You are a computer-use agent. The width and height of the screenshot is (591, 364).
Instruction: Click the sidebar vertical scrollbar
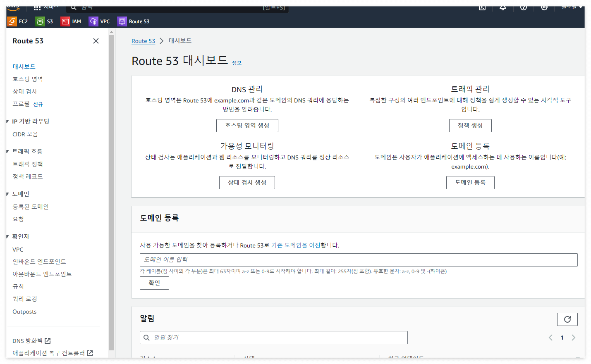click(111, 193)
